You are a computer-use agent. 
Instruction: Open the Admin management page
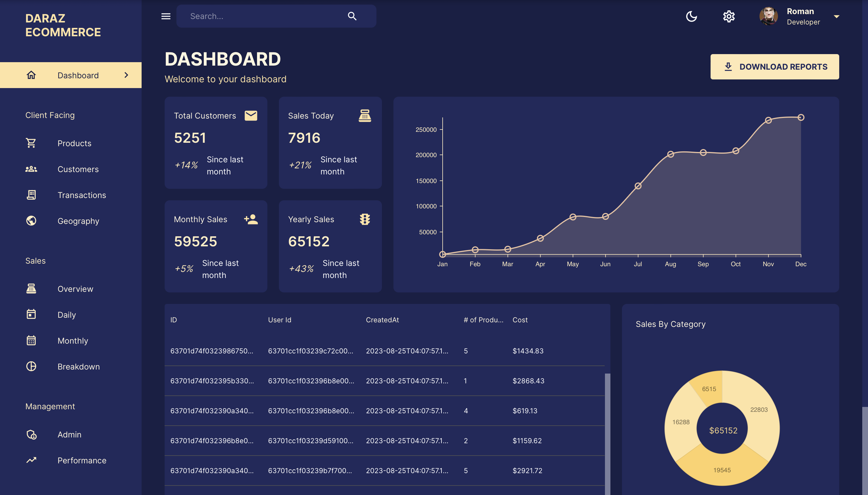[x=71, y=434]
